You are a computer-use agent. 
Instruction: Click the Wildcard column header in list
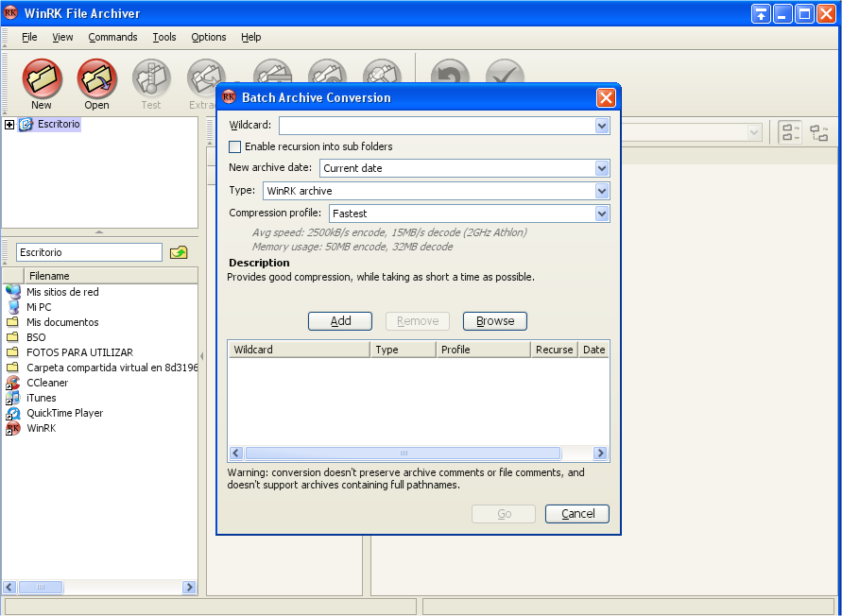pyautogui.click(x=300, y=350)
